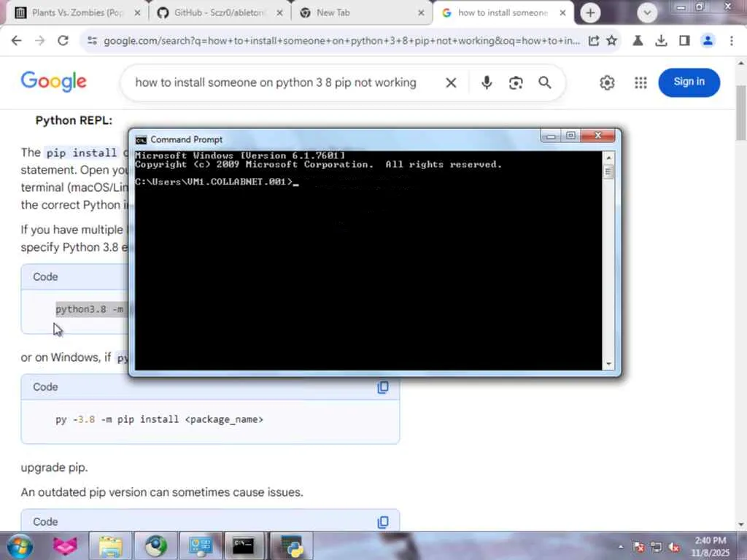Copy the py -3.8 pip install code

382,387
